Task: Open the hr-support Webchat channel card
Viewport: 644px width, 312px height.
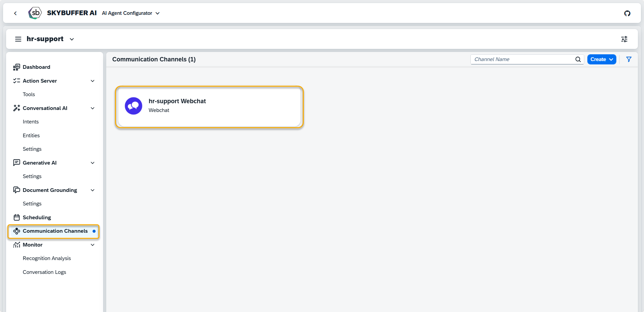Action: pos(209,107)
